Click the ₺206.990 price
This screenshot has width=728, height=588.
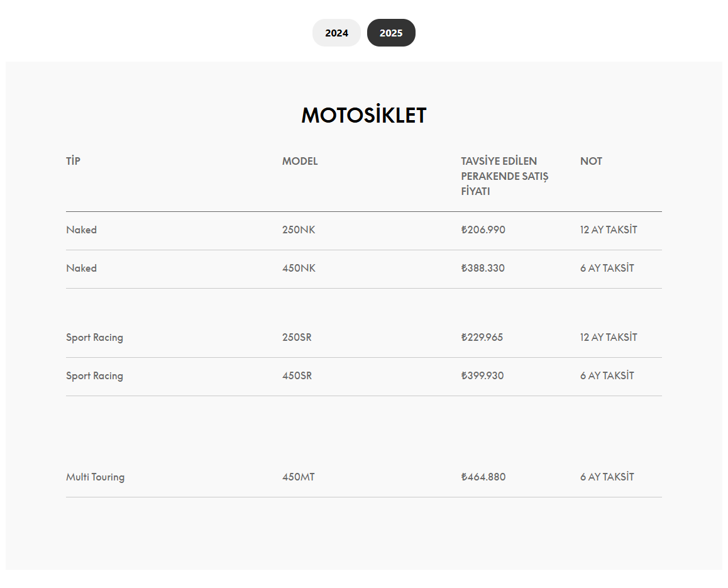[483, 230]
